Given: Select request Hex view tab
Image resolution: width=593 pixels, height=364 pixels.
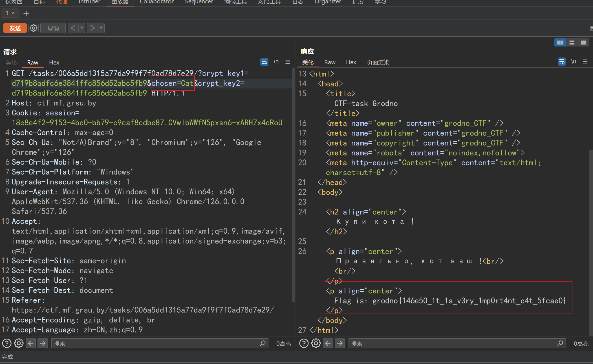Looking at the screenshot, I should (x=54, y=62).
